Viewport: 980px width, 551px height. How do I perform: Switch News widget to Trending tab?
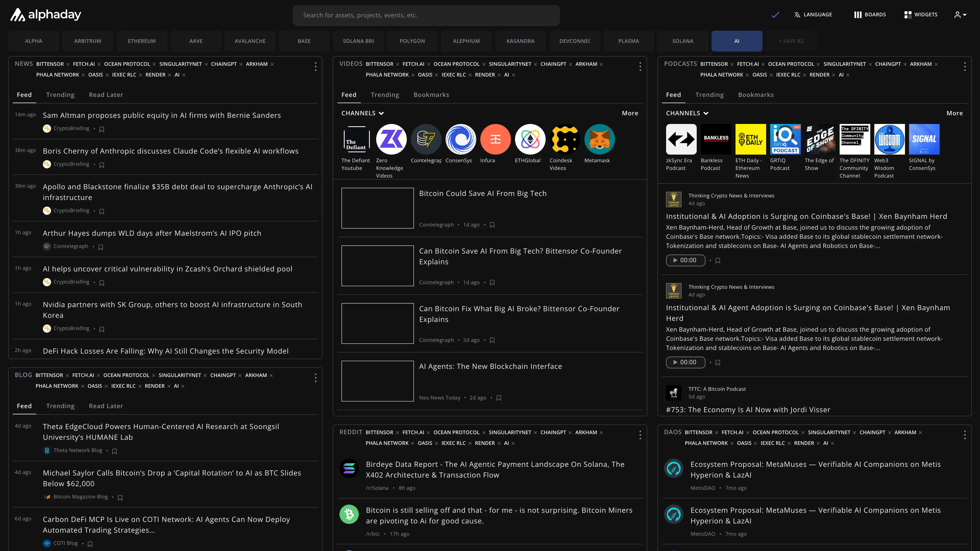(60, 95)
